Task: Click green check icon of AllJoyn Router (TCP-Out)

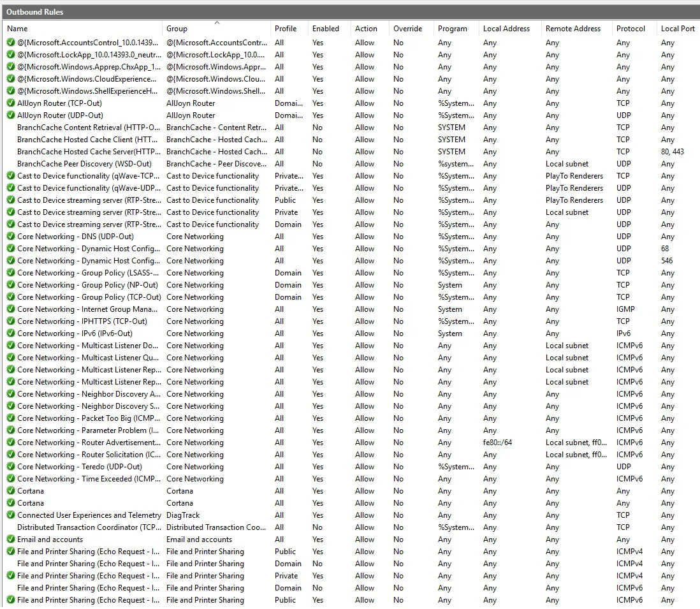Action: 11,103
